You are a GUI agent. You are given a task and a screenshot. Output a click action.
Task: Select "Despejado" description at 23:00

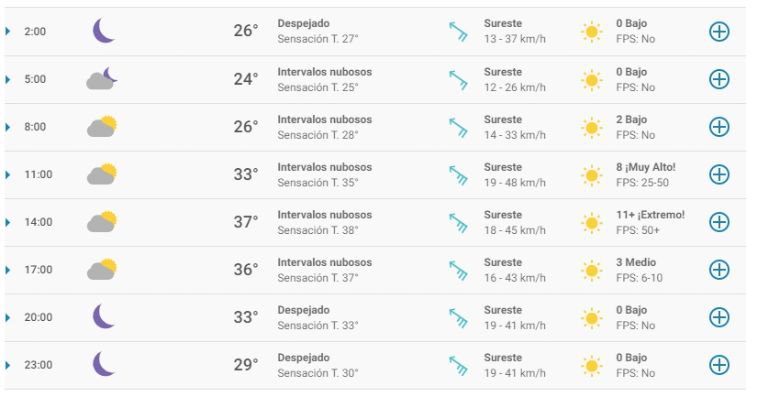(303, 357)
